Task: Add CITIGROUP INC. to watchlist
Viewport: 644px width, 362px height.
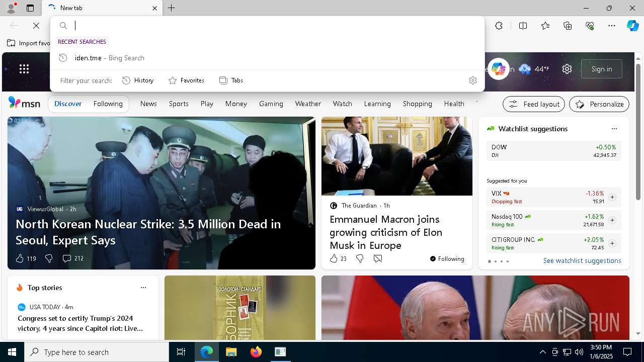Action: click(612, 243)
